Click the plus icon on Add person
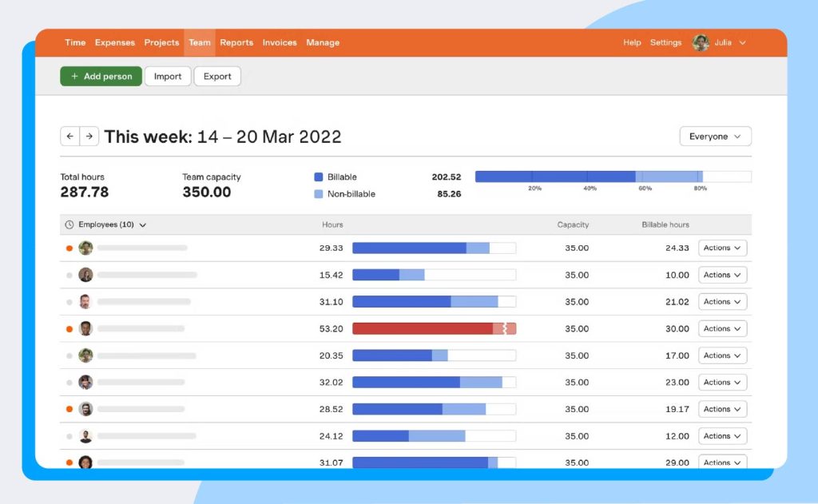Image resolution: width=818 pixels, height=504 pixels. point(73,76)
